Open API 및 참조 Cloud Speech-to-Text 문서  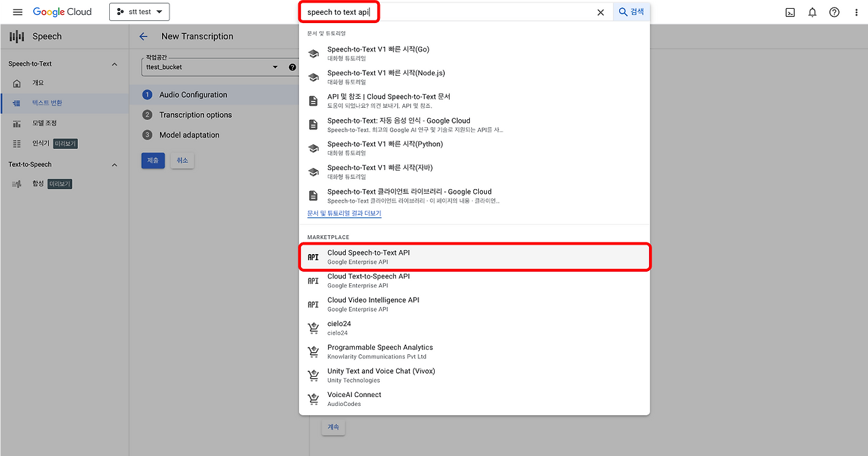[x=475, y=101]
